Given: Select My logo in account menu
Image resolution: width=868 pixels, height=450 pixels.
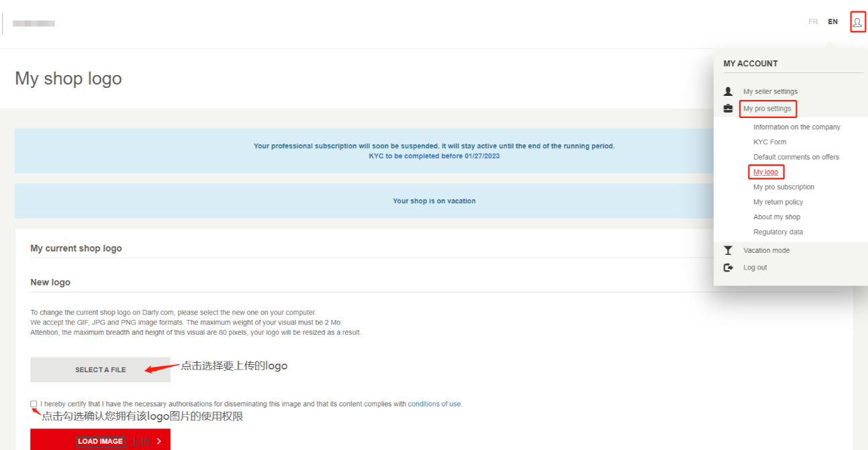Looking at the screenshot, I should (x=765, y=172).
